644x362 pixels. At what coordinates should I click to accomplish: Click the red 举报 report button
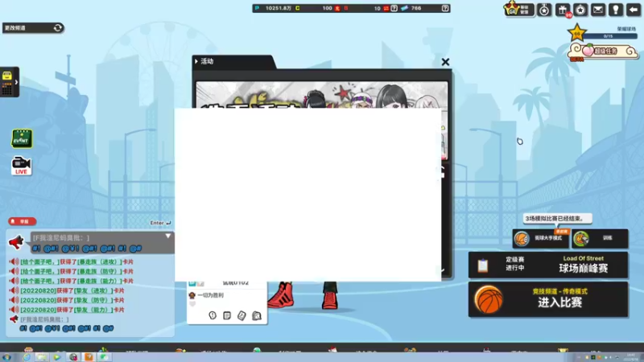point(23,222)
